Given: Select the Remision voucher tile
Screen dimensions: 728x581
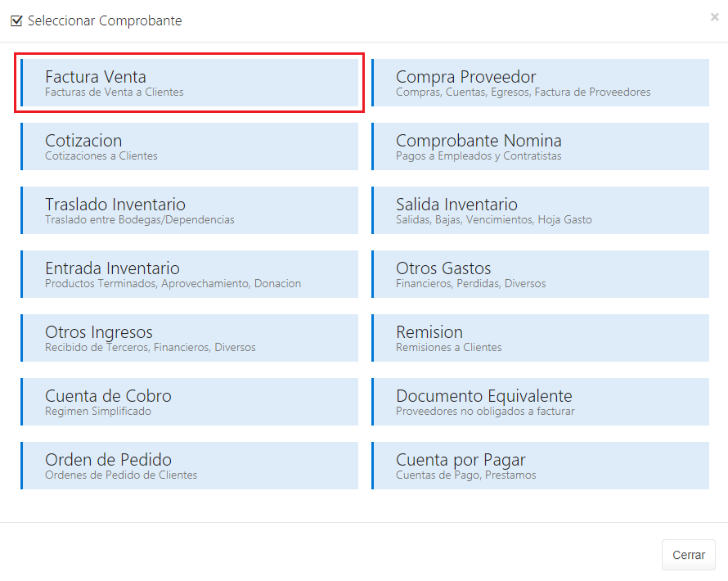Looking at the screenshot, I should point(540,338).
